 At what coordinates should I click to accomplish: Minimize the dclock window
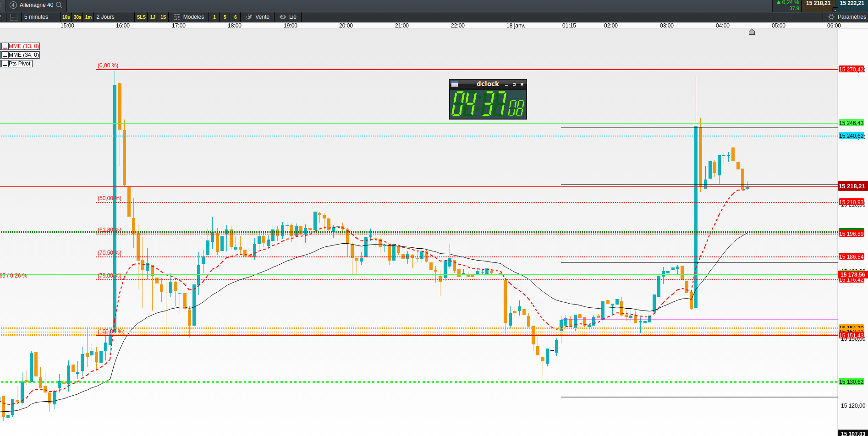(506, 84)
